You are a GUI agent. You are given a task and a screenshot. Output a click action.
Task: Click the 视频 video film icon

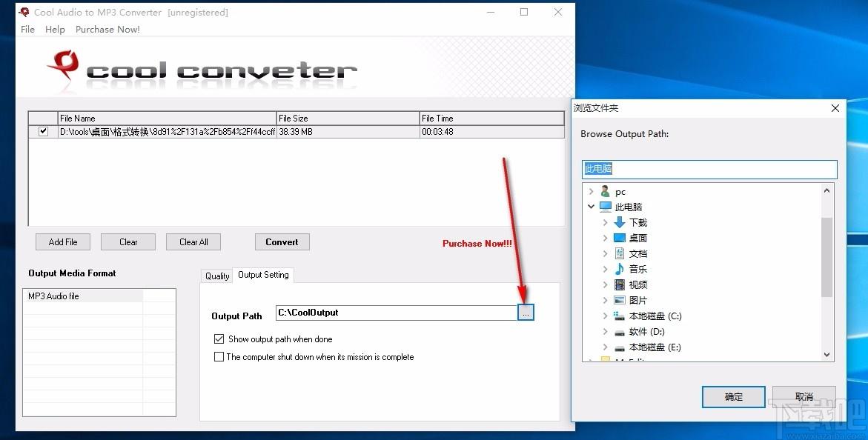(x=620, y=284)
